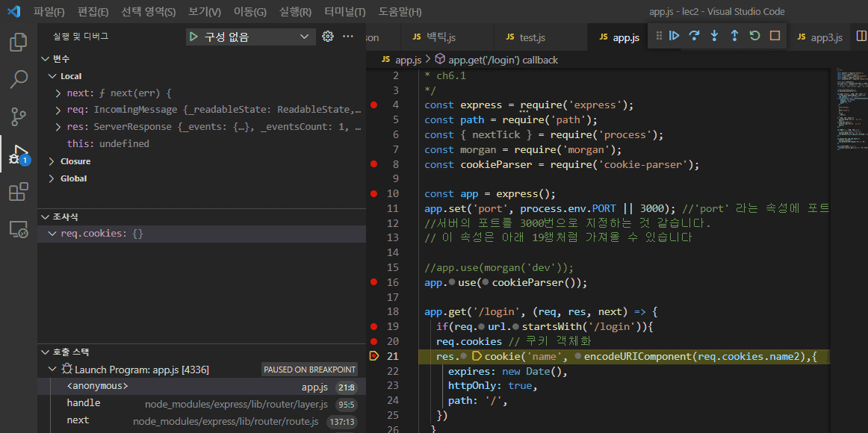Step over the current line
Viewport: 868px width, 433px height.
click(x=695, y=36)
